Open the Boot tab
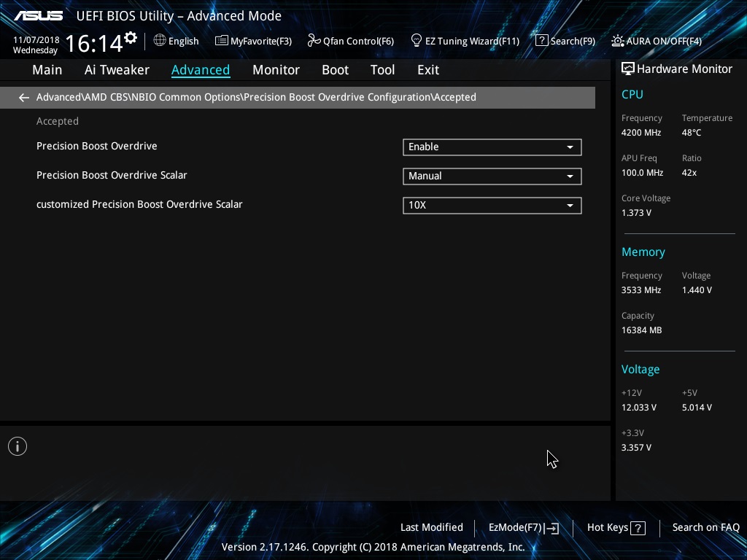 click(336, 70)
